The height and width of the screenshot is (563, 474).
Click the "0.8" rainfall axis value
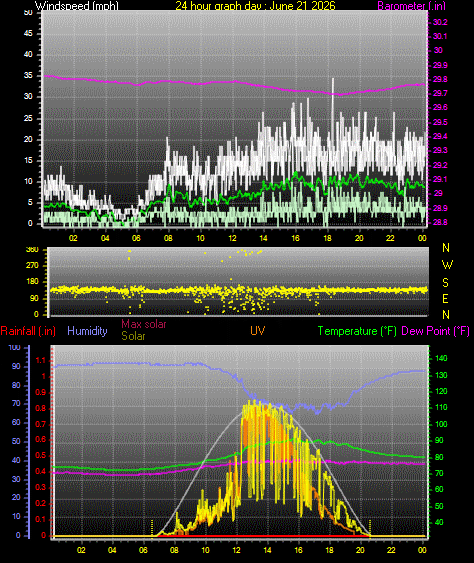[x=41, y=408]
